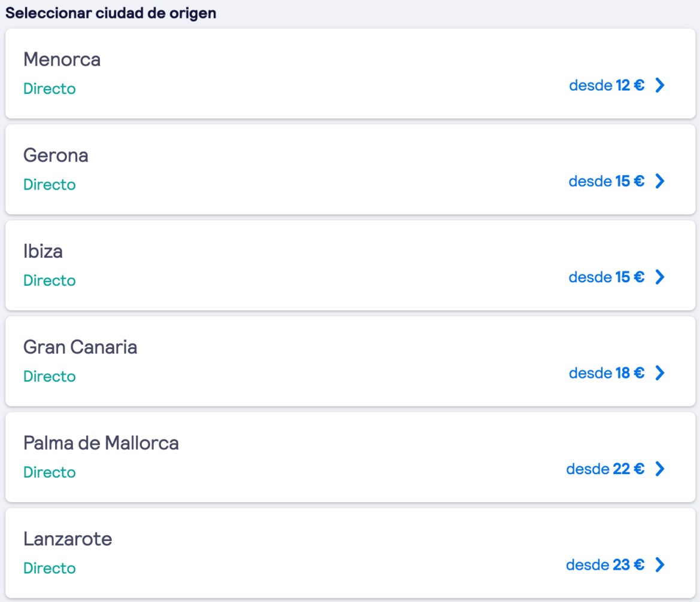Image resolution: width=700 pixels, height=602 pixels.
Task: Open the 'desde 18 €' price link
Action: click(x=606, y=373)
